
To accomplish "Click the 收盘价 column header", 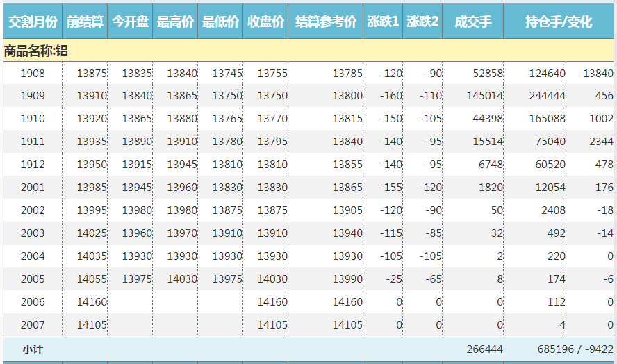I will coord(265,22).
